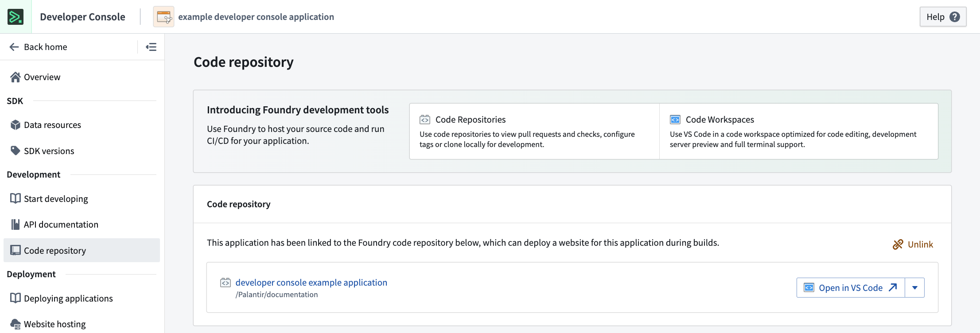Collapse the sidebar with the menu toggle icon
Screen dimensions: 980x333
[151, 47]
